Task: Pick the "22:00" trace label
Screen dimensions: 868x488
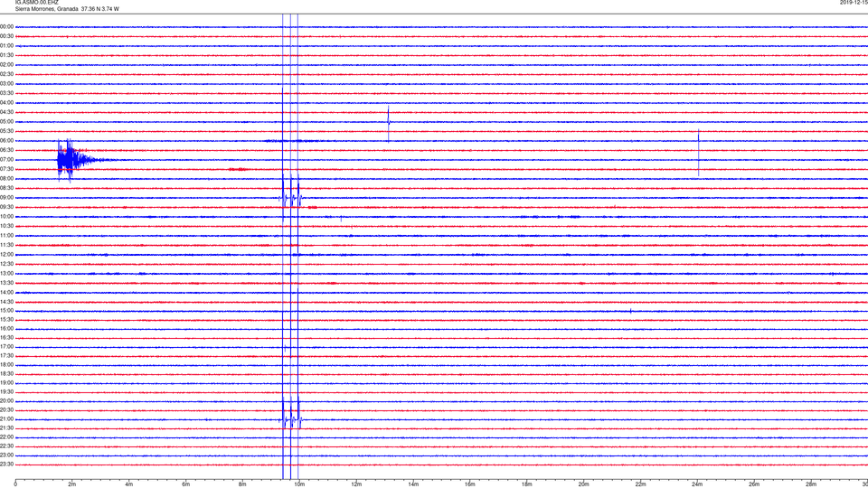Action: coord(6,437)
